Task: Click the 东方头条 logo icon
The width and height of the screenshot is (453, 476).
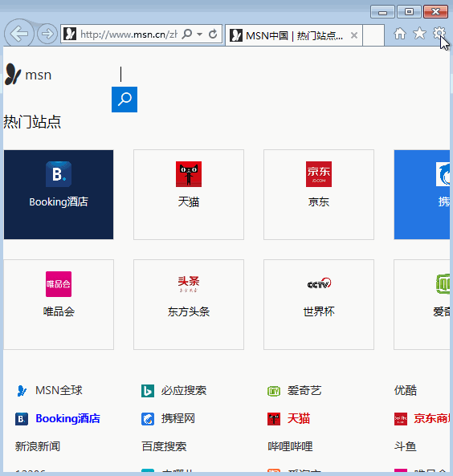Action: click(x=189, y=284)
